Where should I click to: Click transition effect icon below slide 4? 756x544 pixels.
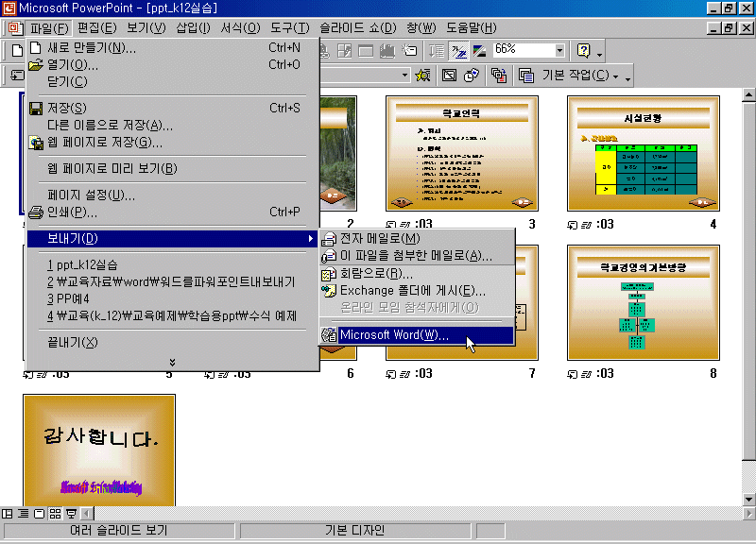(573, 225)
